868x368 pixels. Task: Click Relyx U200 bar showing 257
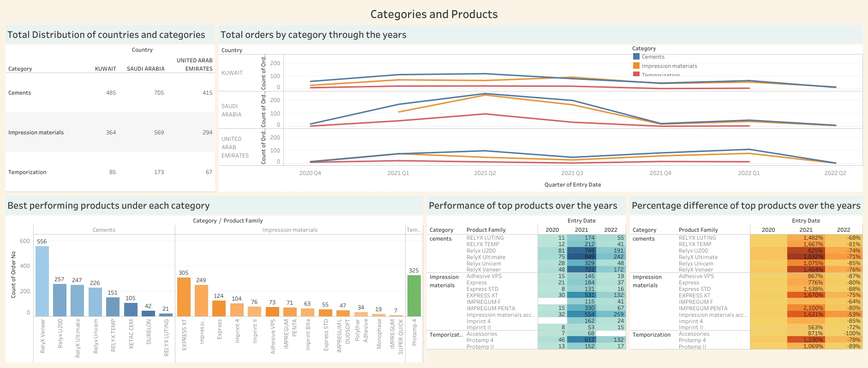tap(60, 300)
